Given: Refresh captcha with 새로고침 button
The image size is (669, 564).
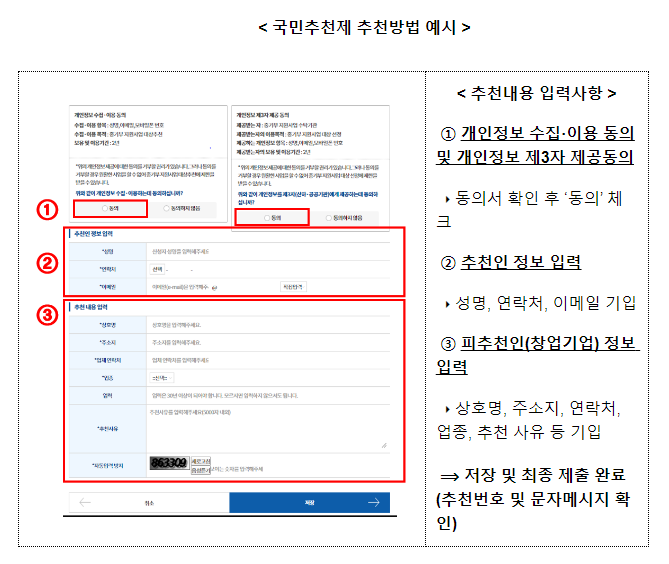Looking at the screenshot, I should click(201, 461).
